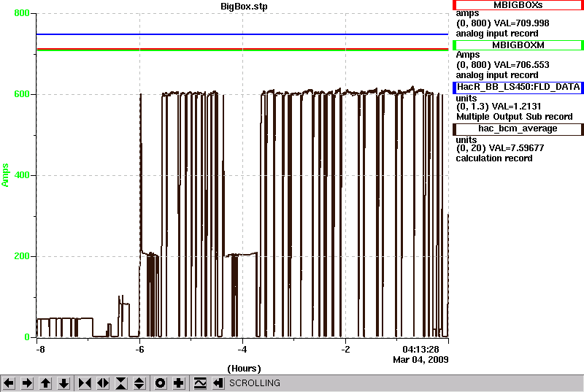Compress the vertical axis with the hourglass icon
Viewport: 584px width, 392px height.
(x=121, y=383)
